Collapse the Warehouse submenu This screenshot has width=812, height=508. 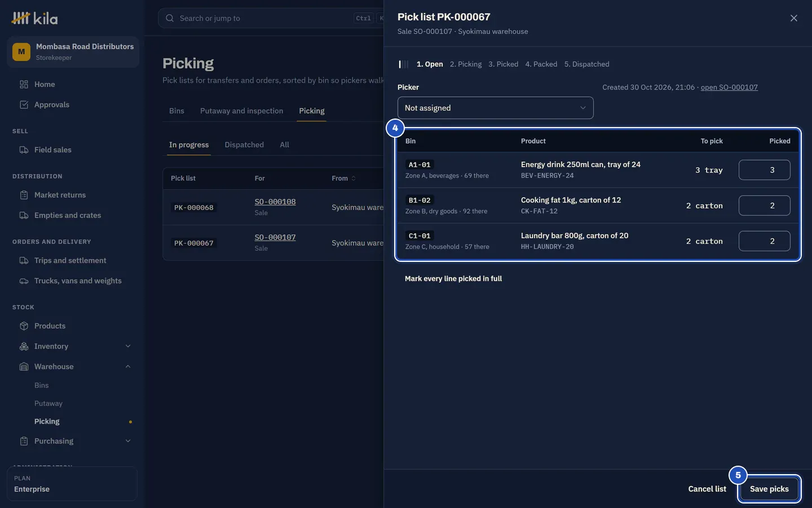pyautogui.click(x=128, y=366)
